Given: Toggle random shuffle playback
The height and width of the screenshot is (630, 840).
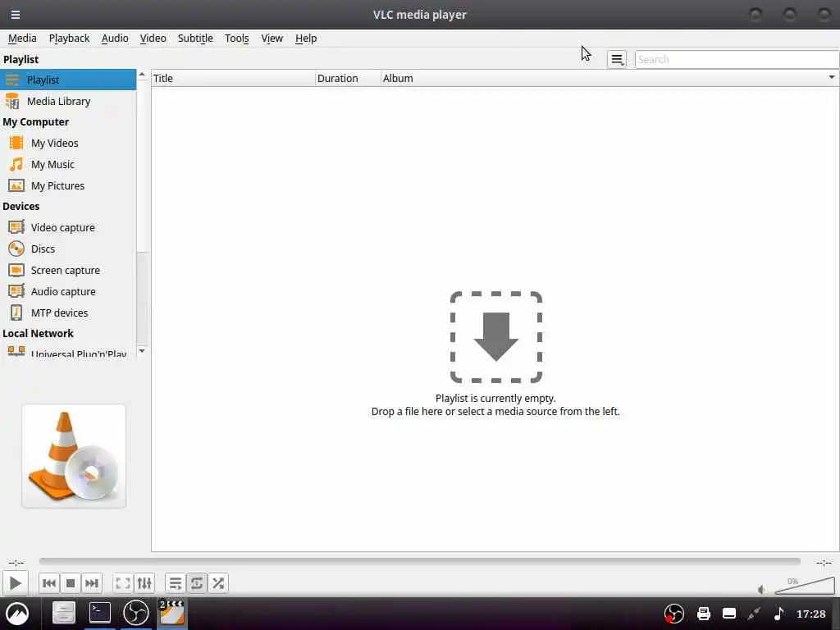Looking at the screenshot, I should pyautogui.click(x=218, y=583).
